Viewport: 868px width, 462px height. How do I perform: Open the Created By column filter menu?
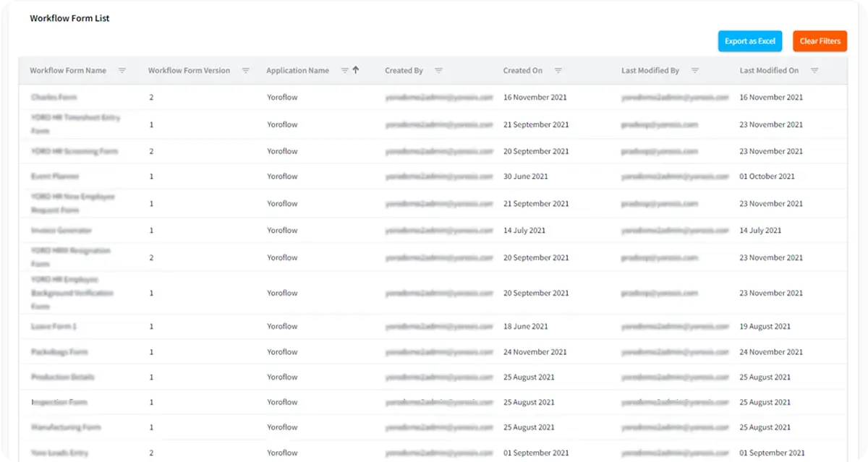(439, 70)
